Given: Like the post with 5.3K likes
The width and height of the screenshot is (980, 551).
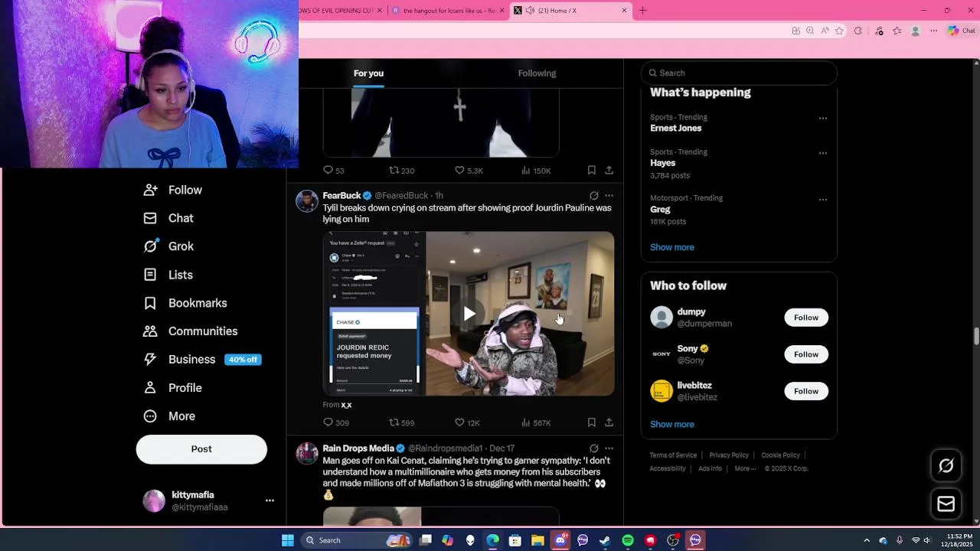Looking at the screenshot, I should click(x=469, y=170).
